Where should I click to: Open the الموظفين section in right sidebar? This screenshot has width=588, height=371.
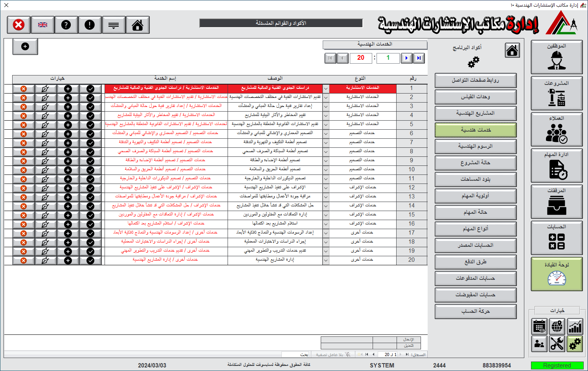click(x=557, y=57)
